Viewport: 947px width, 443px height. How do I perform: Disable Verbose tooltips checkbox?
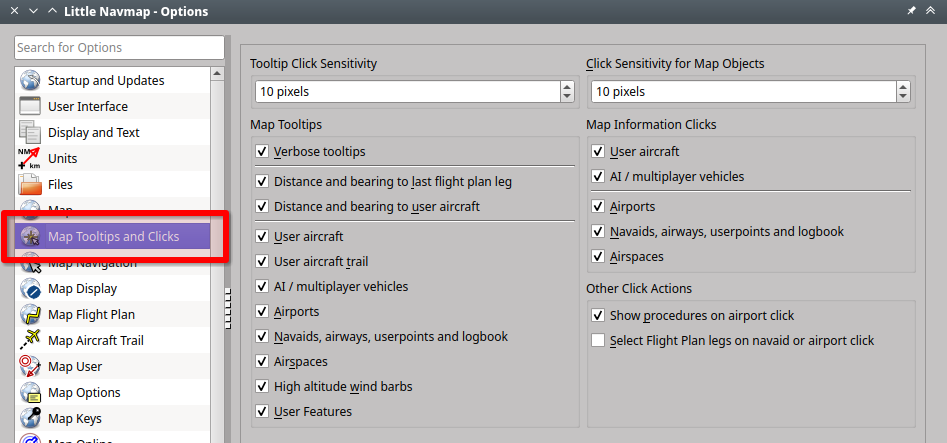(x=262, y=152)
